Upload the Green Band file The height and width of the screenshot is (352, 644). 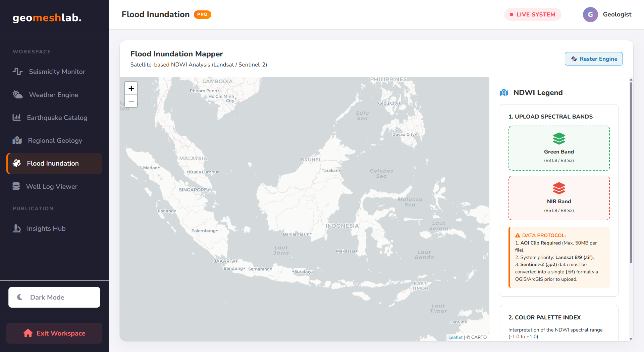click(559, 148)
